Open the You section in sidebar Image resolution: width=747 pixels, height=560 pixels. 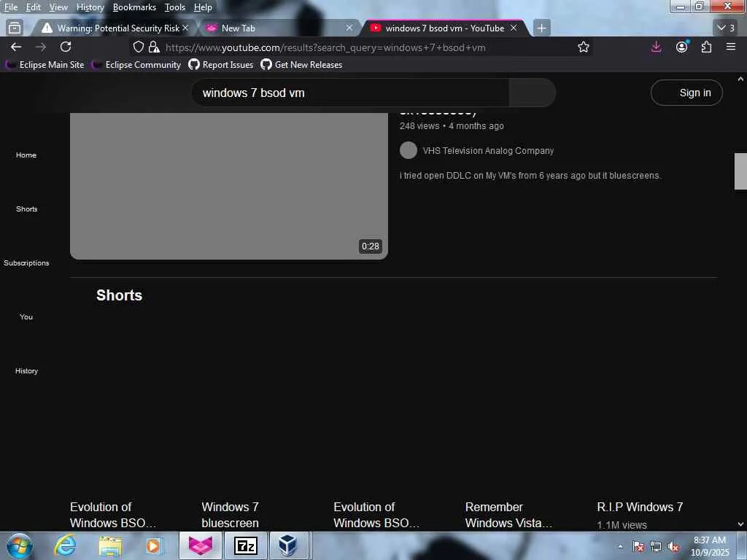tap(26, 316)
